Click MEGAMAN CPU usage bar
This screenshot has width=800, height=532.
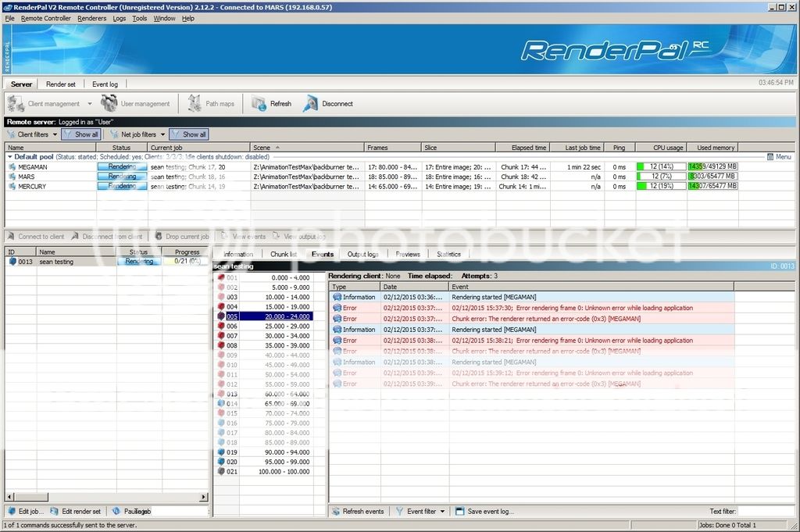tap(661, 167)
